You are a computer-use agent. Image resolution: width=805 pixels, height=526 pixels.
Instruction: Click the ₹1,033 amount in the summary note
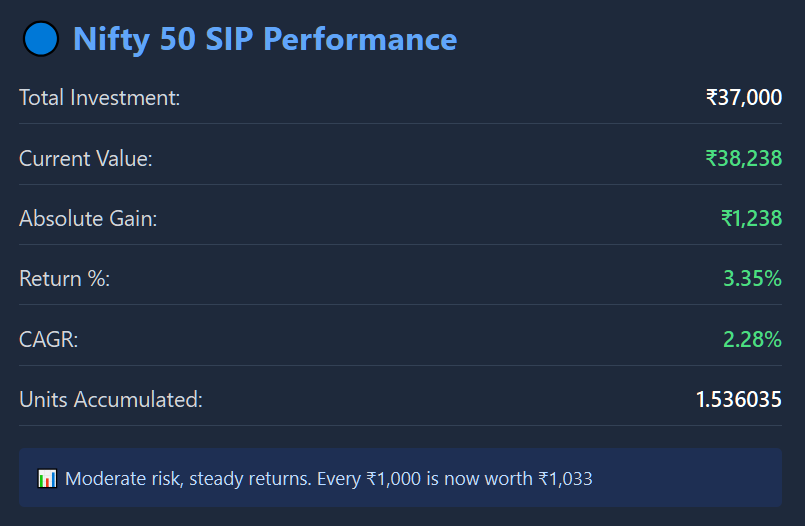[564, 479]
